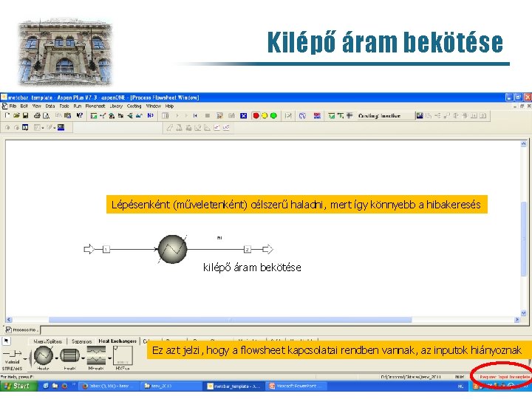Screen dimensions: 532x399
Task: Open the Help menu
Action: [169, 106]
